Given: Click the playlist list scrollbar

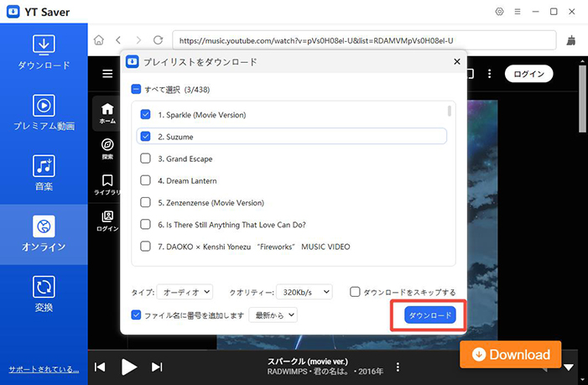Looking at the screenshot, I should [x=450, y=111].
